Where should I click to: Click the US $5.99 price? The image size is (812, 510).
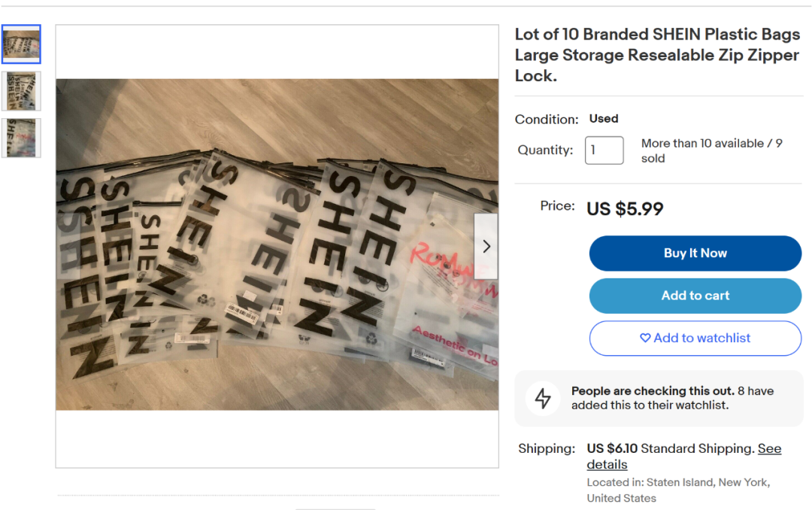click(x=625, y=208)
